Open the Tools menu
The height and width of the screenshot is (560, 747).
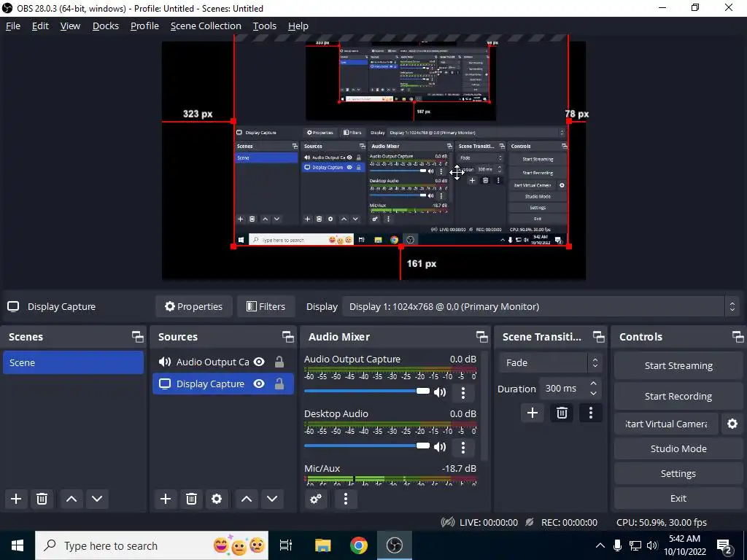(x=264, y=26)
